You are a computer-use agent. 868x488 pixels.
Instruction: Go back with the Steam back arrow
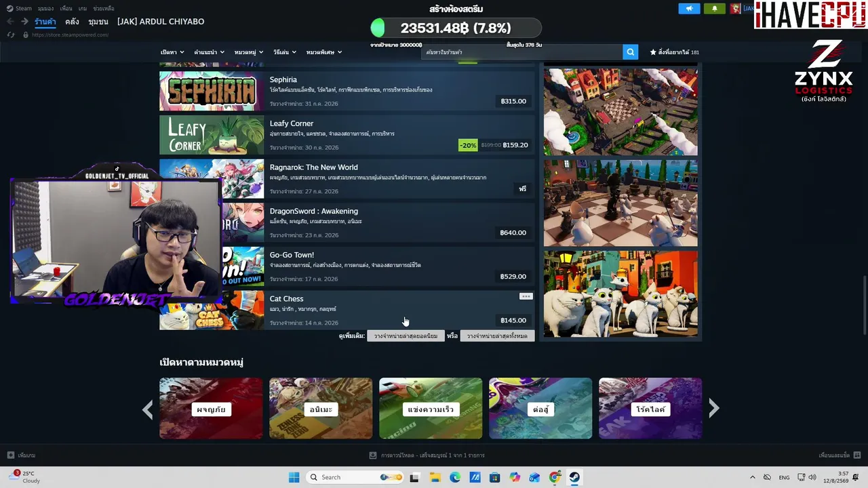(x=10, y=22)
